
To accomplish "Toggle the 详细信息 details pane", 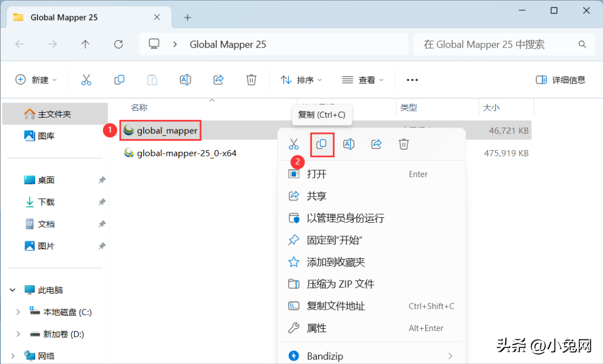I will (x=561, y=80).
